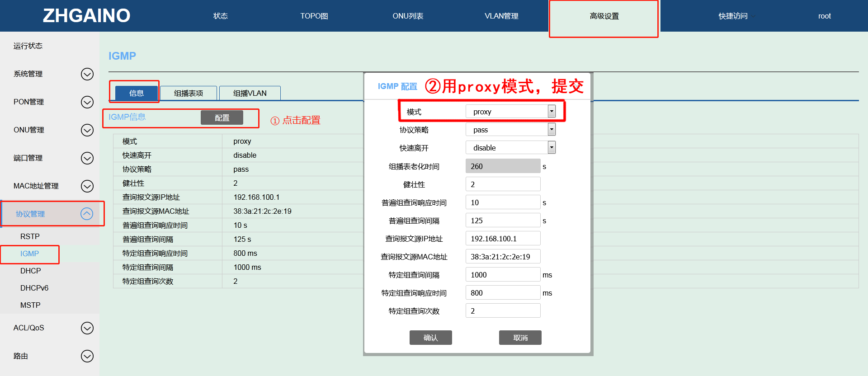Screen dimensions: 868x376
Task: Select DHCP in the sidebar
Action: pyautogui.click(x=30, y=271)
